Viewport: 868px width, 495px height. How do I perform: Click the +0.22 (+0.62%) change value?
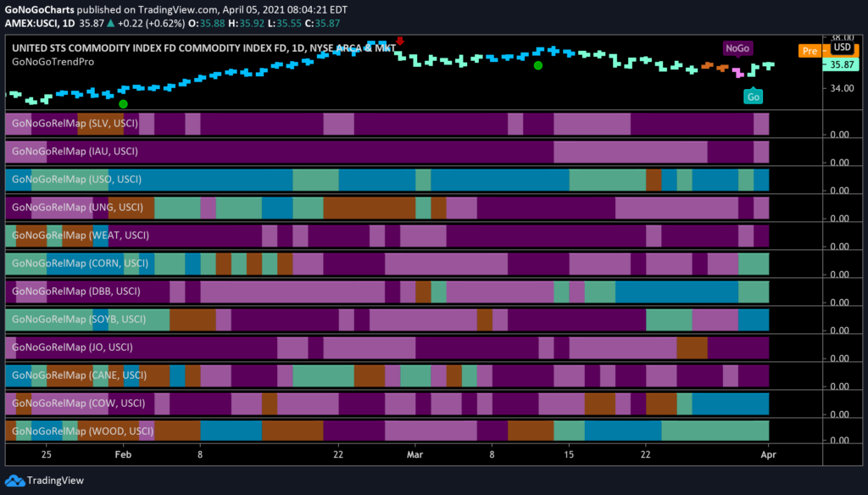click(151, 23)
